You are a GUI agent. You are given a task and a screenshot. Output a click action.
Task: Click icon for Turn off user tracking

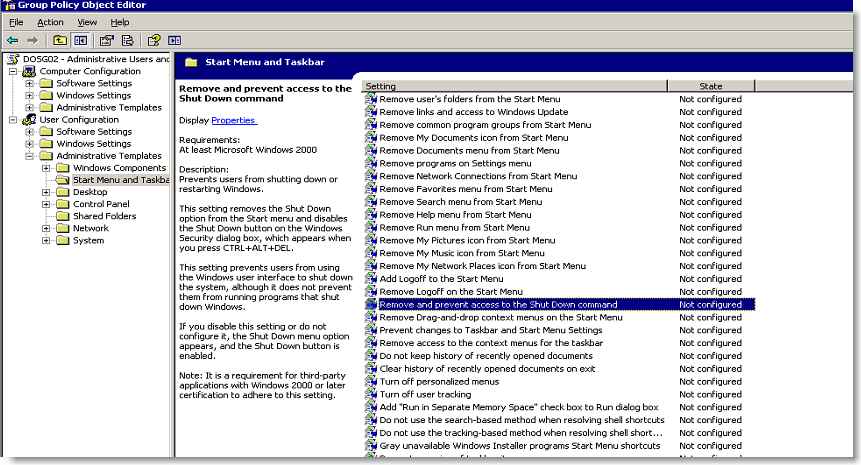coord(371,394)
